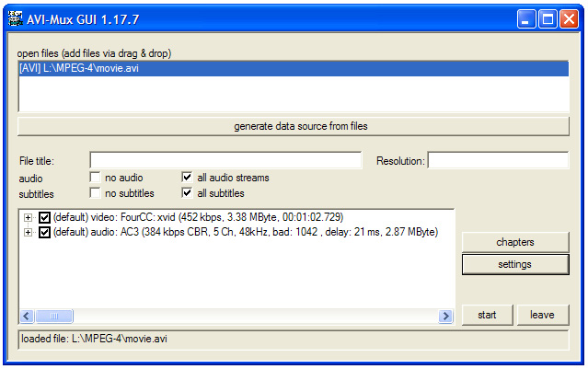Screen dimensions: 588x369
Task: Focus the Resolution input field
Action: point(499,160)
